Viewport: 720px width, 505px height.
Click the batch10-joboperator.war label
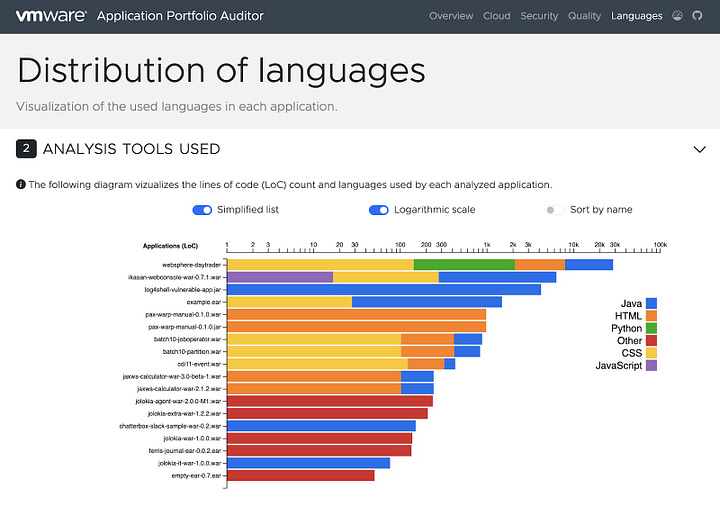(187, 339)
